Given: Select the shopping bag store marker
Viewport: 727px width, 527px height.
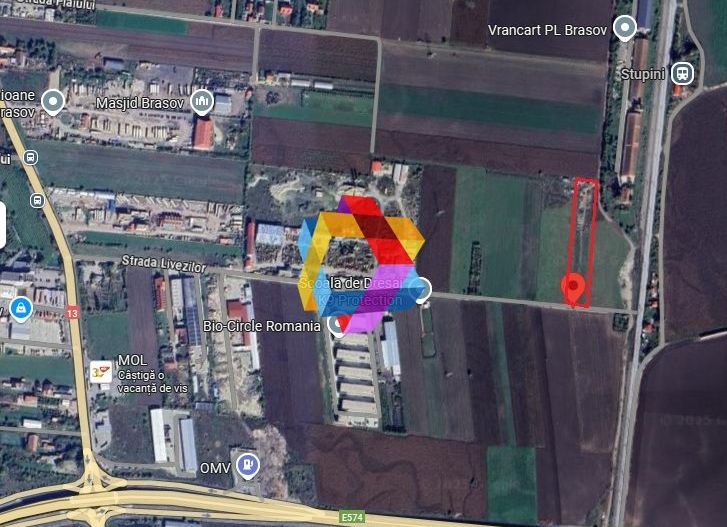Looking at the screenshot, I should [21, 309].
